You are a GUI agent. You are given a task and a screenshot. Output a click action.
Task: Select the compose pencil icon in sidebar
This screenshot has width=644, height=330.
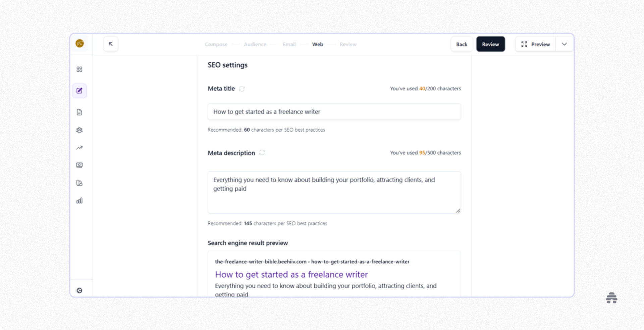point(79,91)
